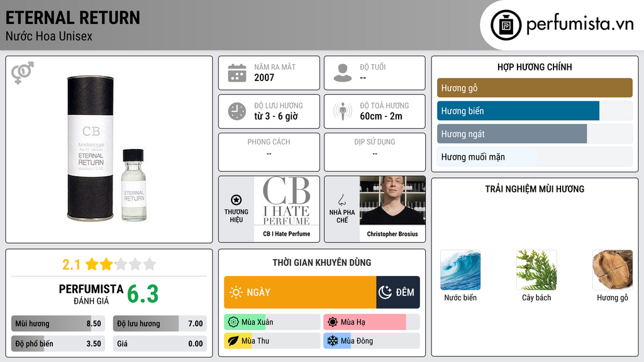The height and width of the screenshot is (362, 644).
Task: Click the sun icon in the Ngày bar
Action: pos(236,292)
